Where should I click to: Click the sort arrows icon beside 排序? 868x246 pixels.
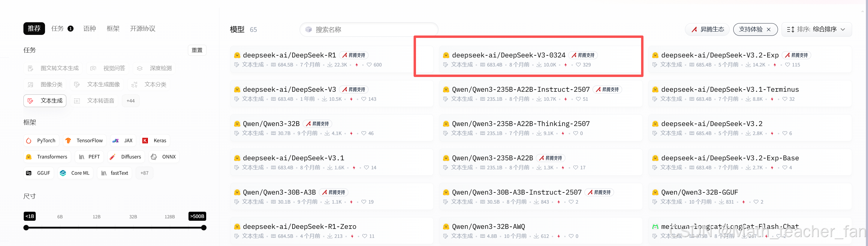(791, 29)
